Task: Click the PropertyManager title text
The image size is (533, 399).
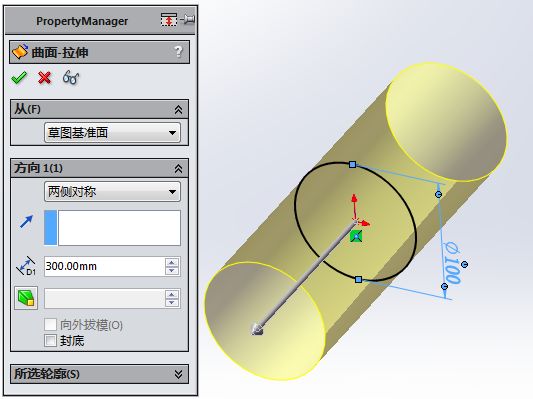Action: point(82,21)
